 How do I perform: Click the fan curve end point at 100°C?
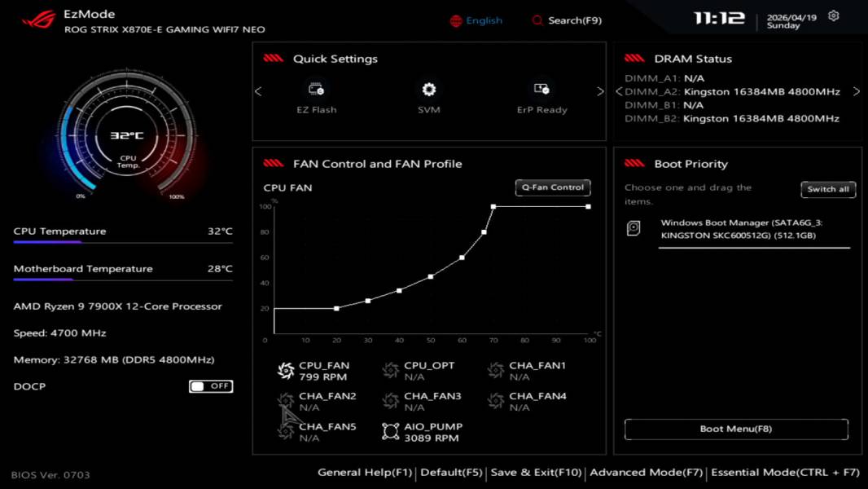pos(588,206)
